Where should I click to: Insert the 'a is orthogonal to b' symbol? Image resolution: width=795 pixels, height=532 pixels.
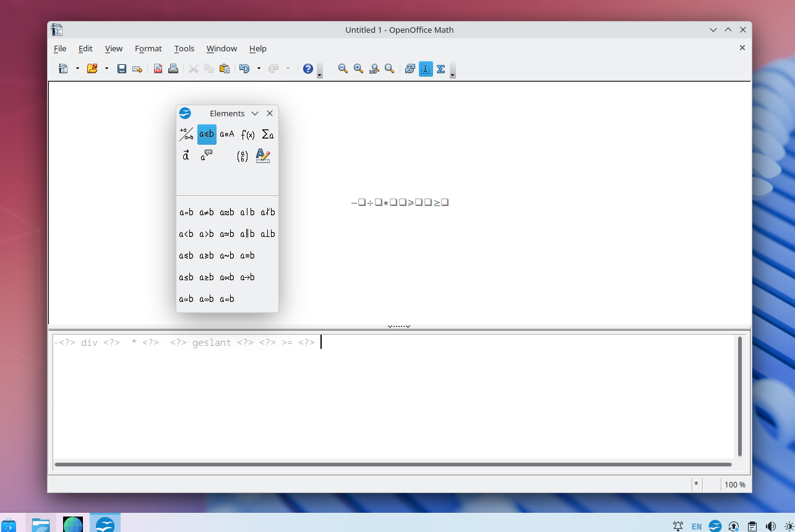coord(267,234)
